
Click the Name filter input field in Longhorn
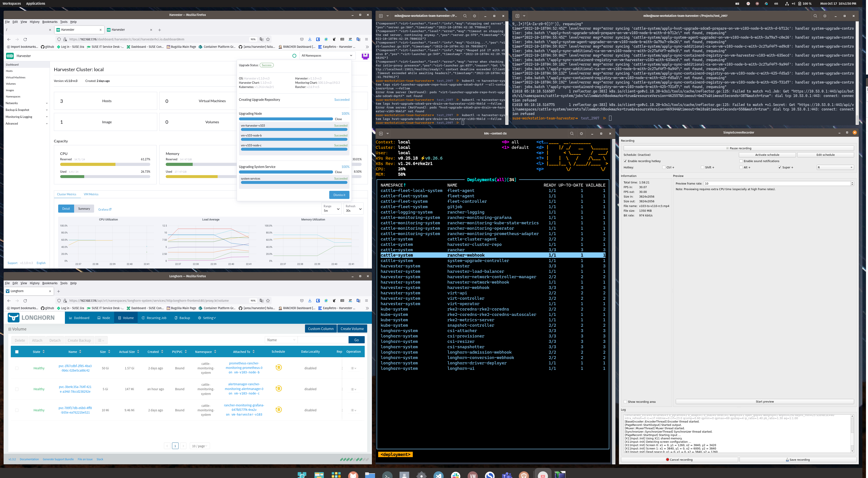(322, 339)
